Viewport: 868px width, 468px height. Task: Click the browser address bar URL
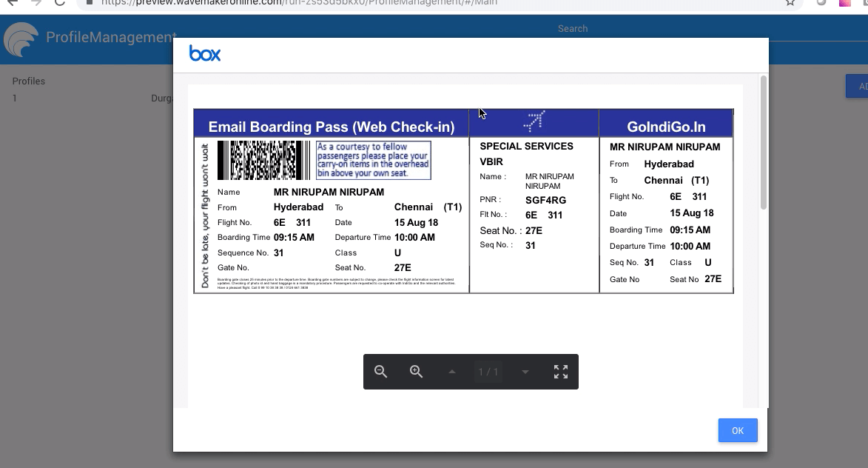coord(296,3)
